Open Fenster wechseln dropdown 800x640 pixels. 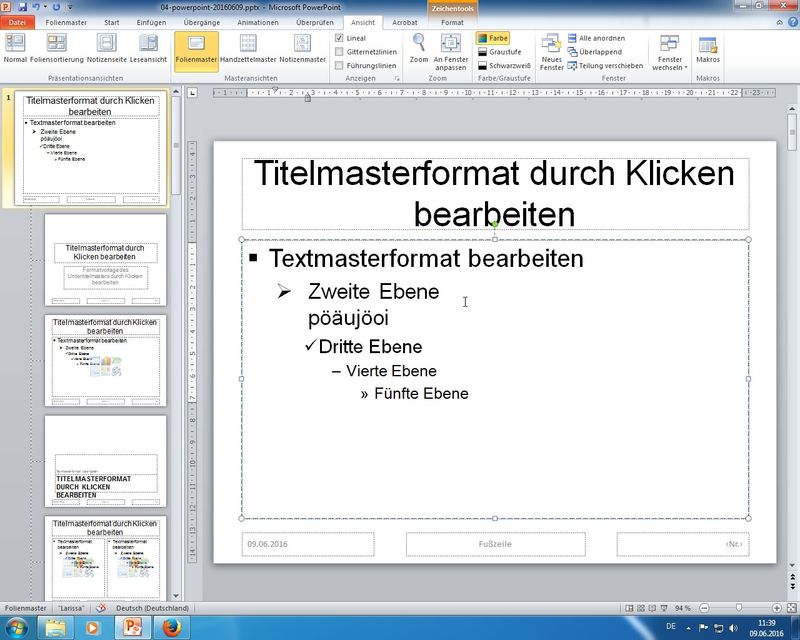[669, 52]
